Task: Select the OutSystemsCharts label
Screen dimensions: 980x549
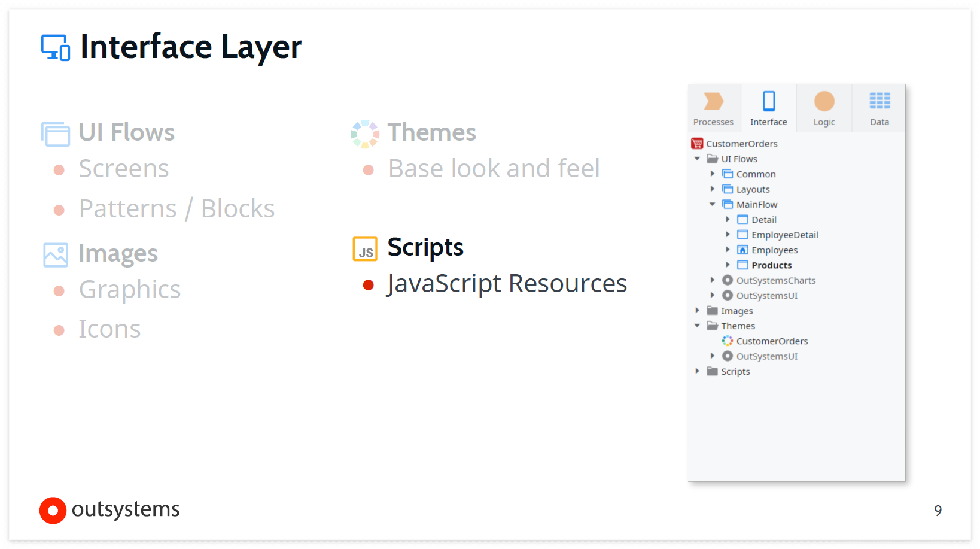Action: click(776, 281)
